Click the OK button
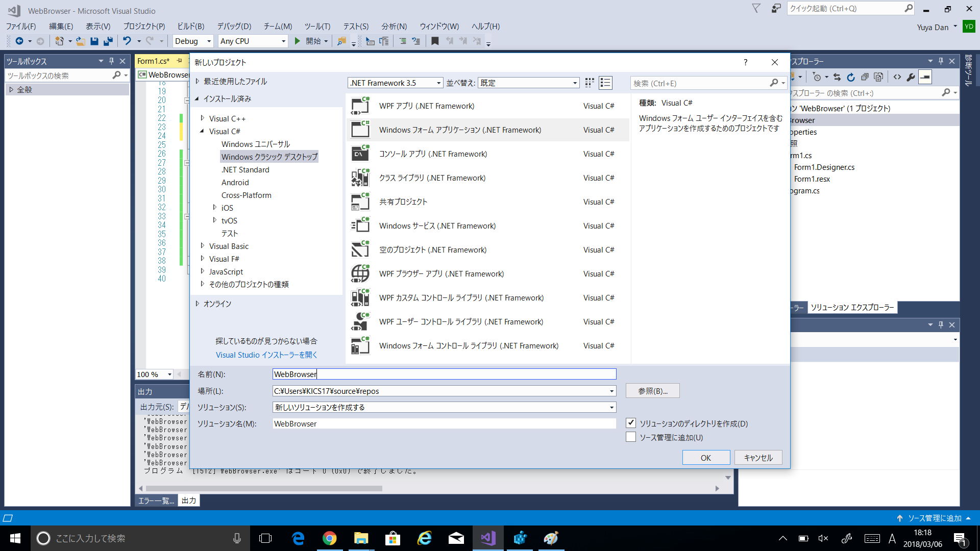Viewport: 980px width, 551px height. [x=705, y=458]
